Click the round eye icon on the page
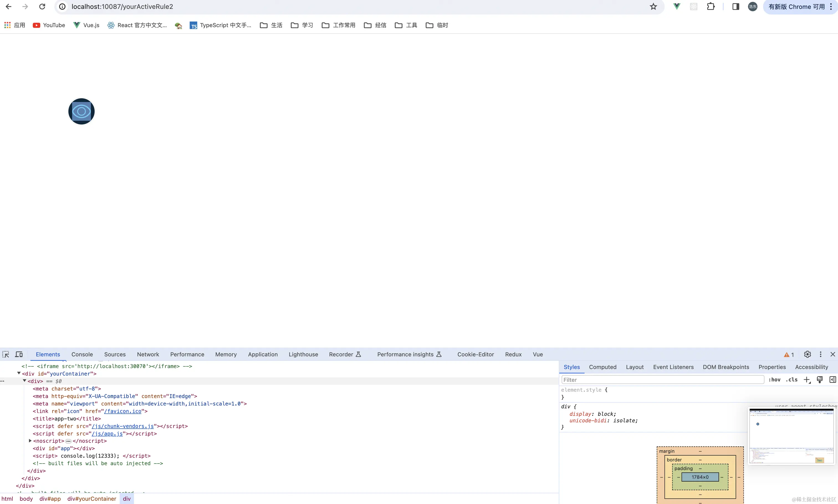Viewport: 838px width, 504px height. pos(81,111)
